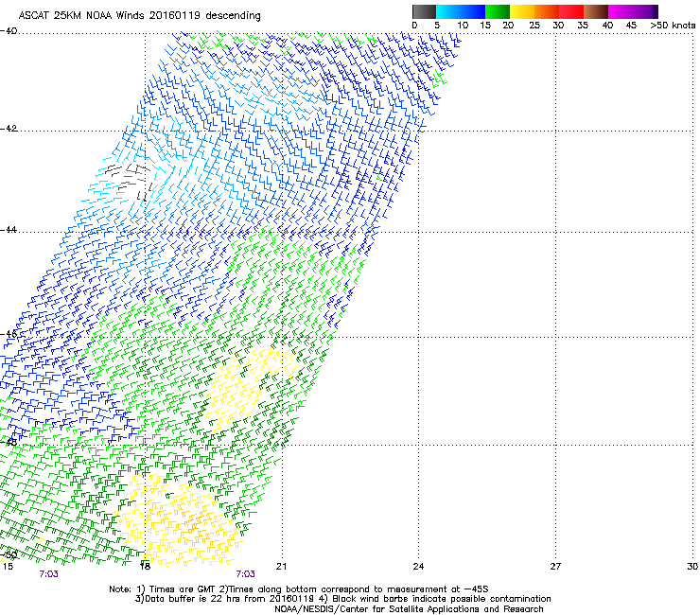The height and width of the screenshot is (615, 700).
Task: Click the '10' label under the color bar
Action: pyautogui.click(x=463, y=26)
